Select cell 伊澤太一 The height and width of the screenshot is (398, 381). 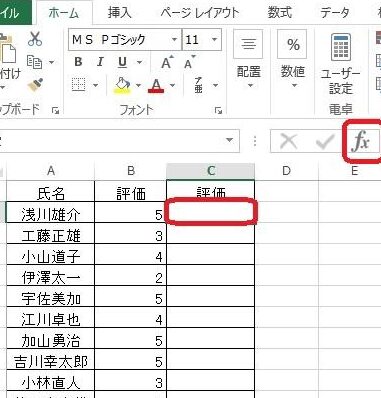(51, 275)
